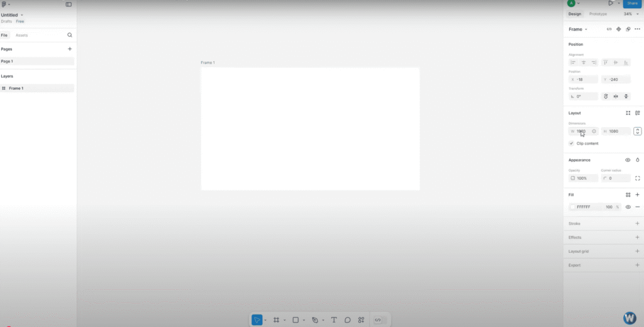This screenshot has height=327, width=644.
Task: Toggle fill visibility eye icon
Action: tap(628, 207)
